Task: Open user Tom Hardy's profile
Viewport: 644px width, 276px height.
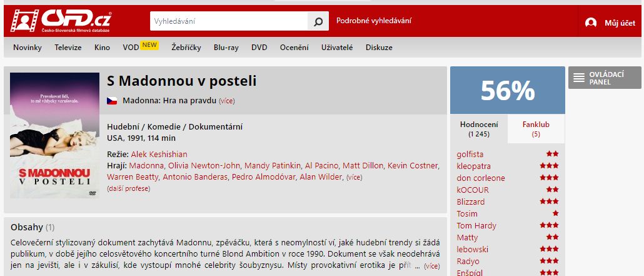Action: (476, 226)
